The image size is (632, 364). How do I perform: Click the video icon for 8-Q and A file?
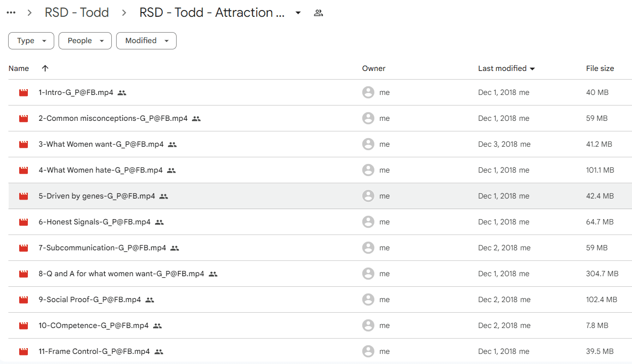pyautogui.click(x=24, y=274)
